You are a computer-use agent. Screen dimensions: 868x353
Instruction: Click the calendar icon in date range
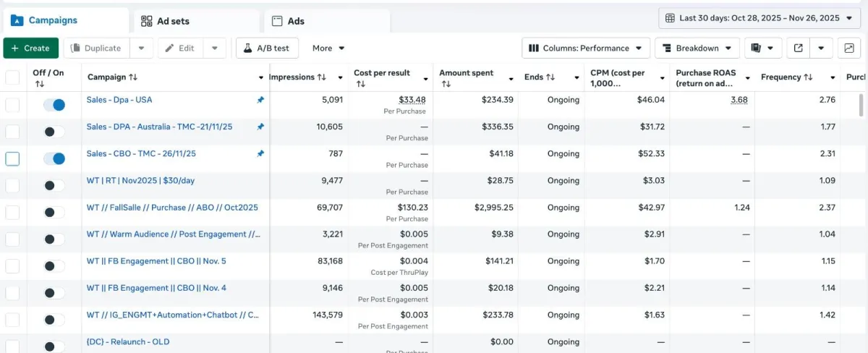coord(670,18)
